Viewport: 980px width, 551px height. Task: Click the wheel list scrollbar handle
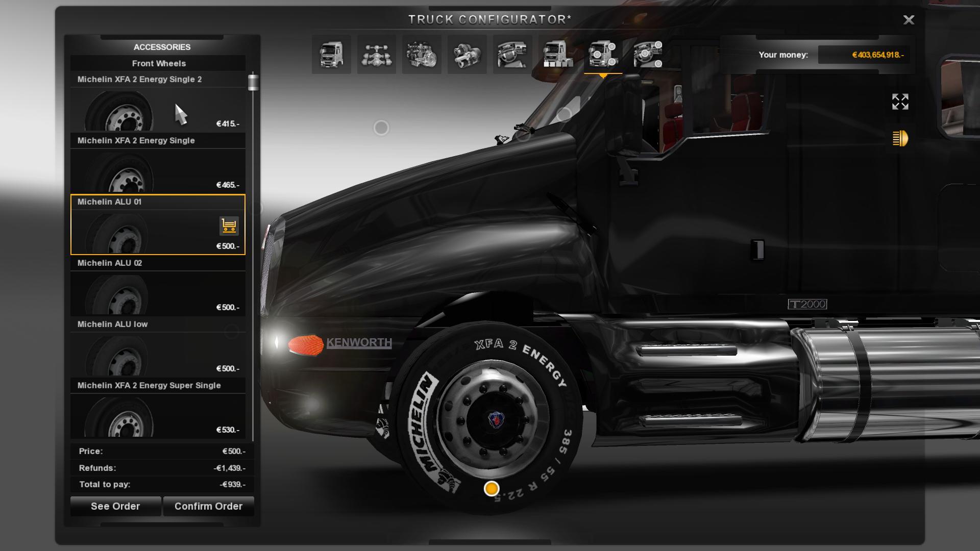click(x=253, y=83)
